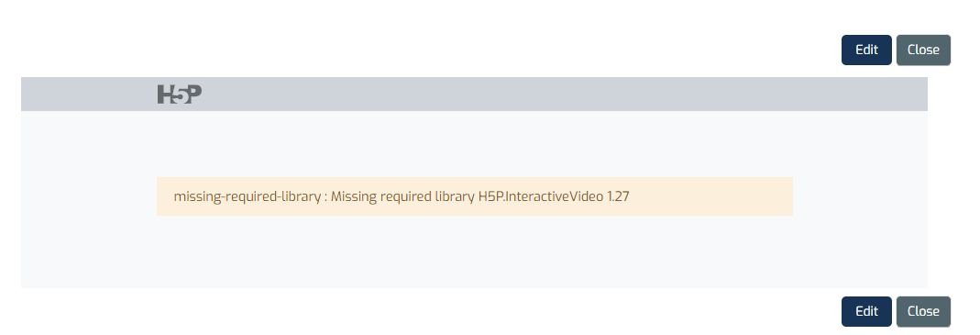Click the number 5 in the H5P logo
980x335 pixels.
point(180,95)
